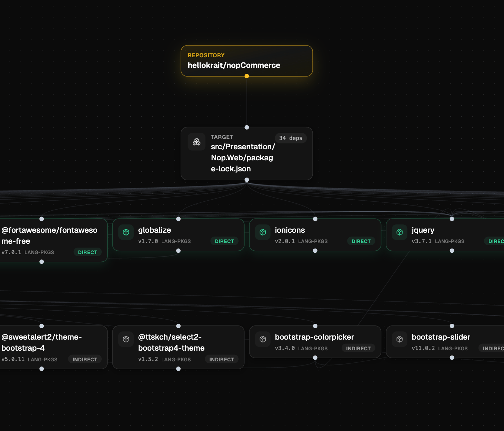Viewport: 504px width, 431px height.
Task: Click the 34 deps badge
Action: (x=291, y=138)
